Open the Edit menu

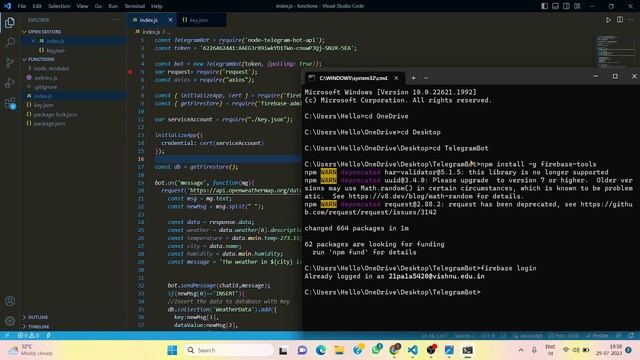pos(37,6)
